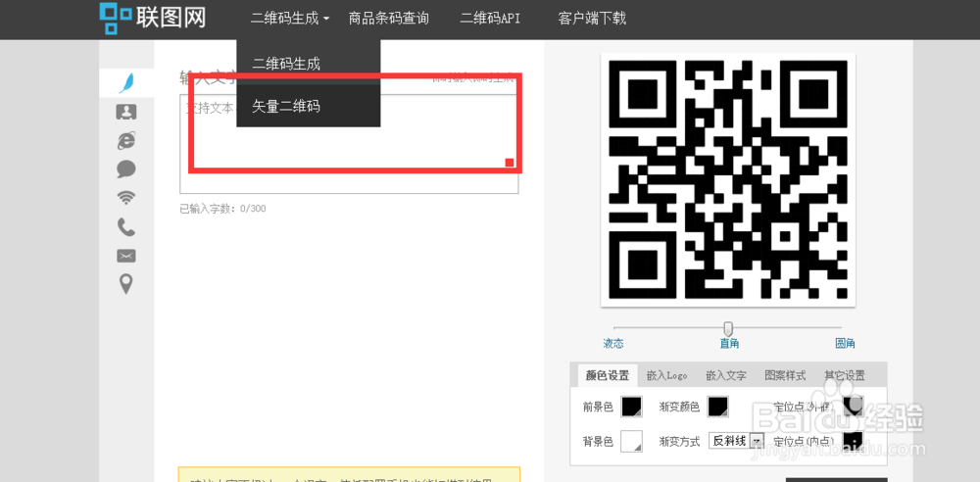Set corner style to 液态
980x482 pixels.
pos(613,343)
